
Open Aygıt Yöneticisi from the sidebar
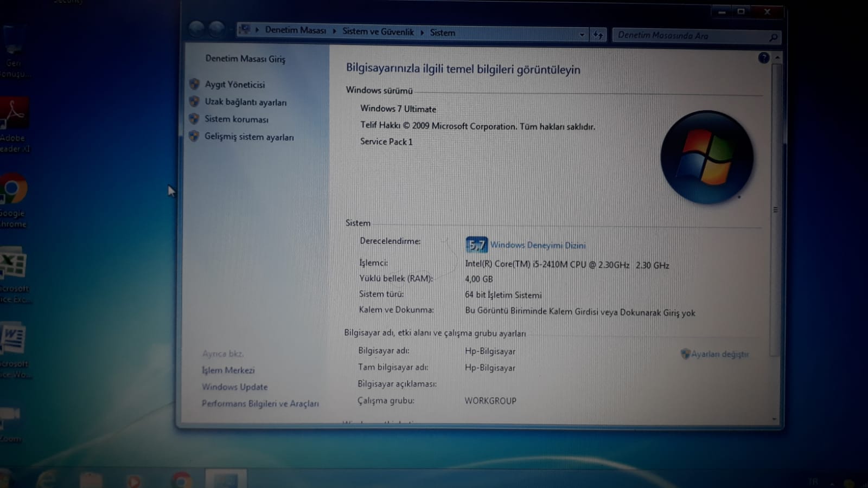[x=235, y=85]
